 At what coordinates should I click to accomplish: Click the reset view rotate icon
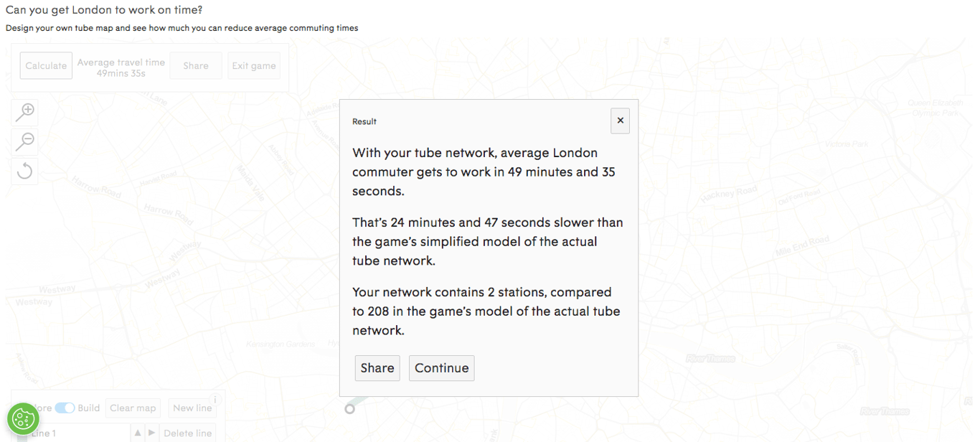[25, 171]
